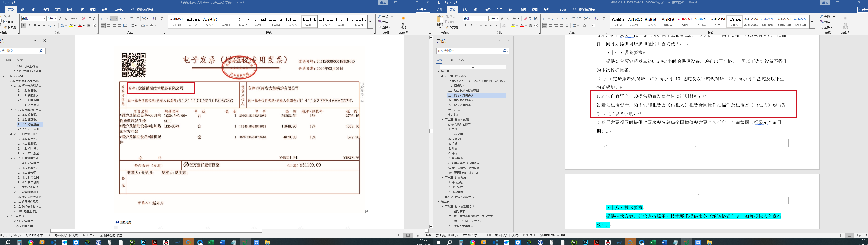Click Increase Indent icon in the left Word window
Viewport: 868px width, 245px height.
click(x=137, y=19)
